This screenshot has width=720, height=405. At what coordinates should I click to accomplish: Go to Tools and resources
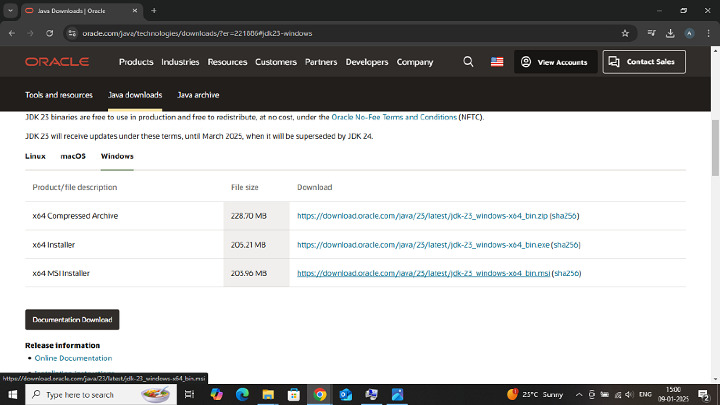tap(59, 95)
